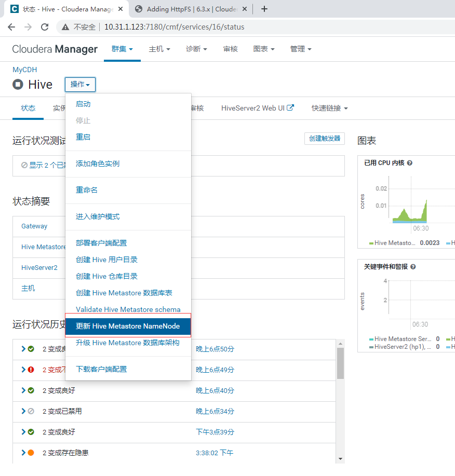Open the 晚上6点50分 timestamp link
Image resolution: width=455 pixels, height=476 pixels.
coord(215,349)
